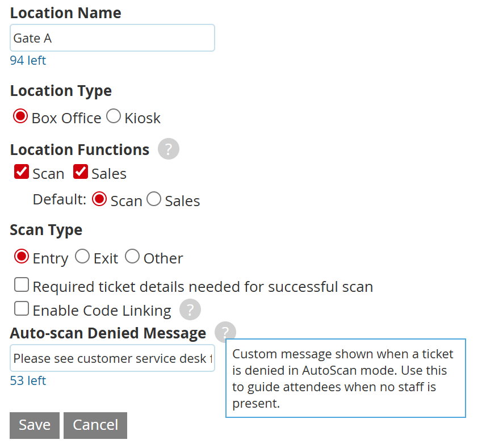
Task: Choose Kiosk as the location type
Action: (114, 116)
